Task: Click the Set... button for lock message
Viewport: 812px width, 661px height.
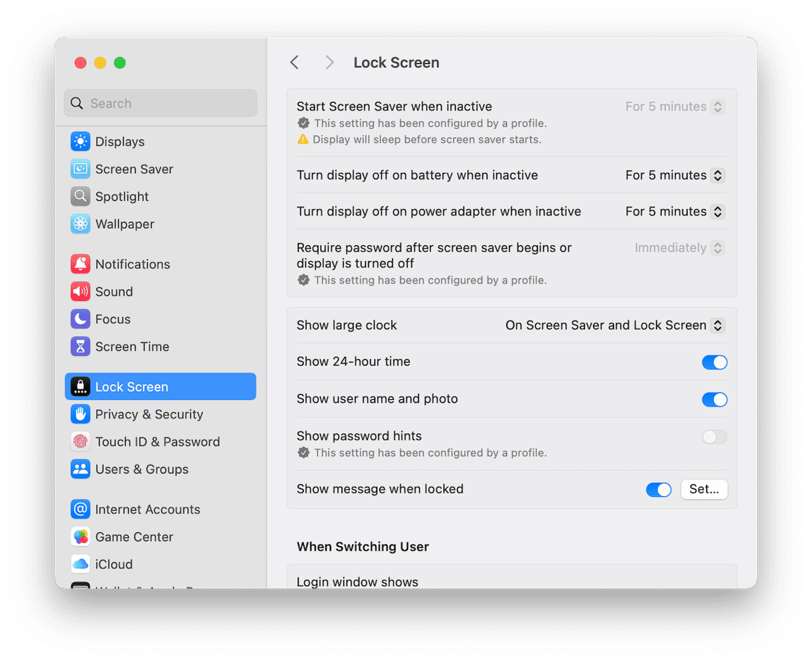Action: (x=704, y=489)
